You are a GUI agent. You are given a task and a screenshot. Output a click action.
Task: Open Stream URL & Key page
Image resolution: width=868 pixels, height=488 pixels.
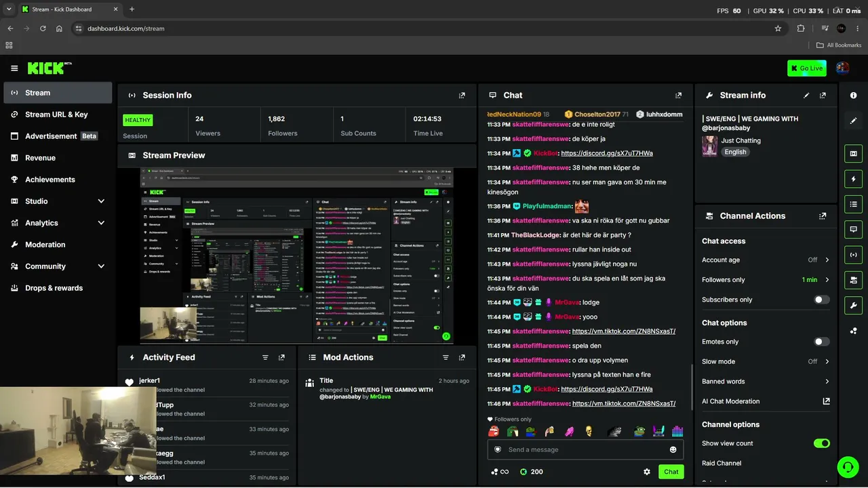tap(58, 115)
